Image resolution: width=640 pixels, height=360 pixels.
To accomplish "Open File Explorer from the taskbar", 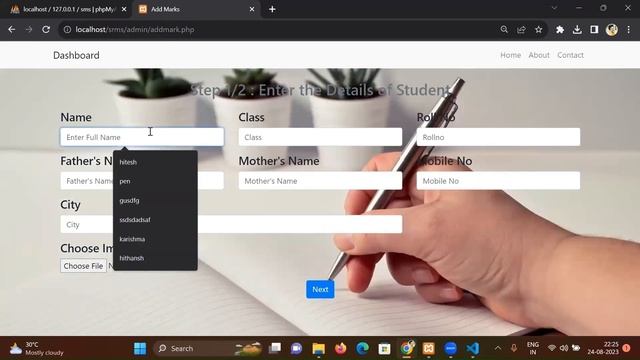I will [318, 348].
